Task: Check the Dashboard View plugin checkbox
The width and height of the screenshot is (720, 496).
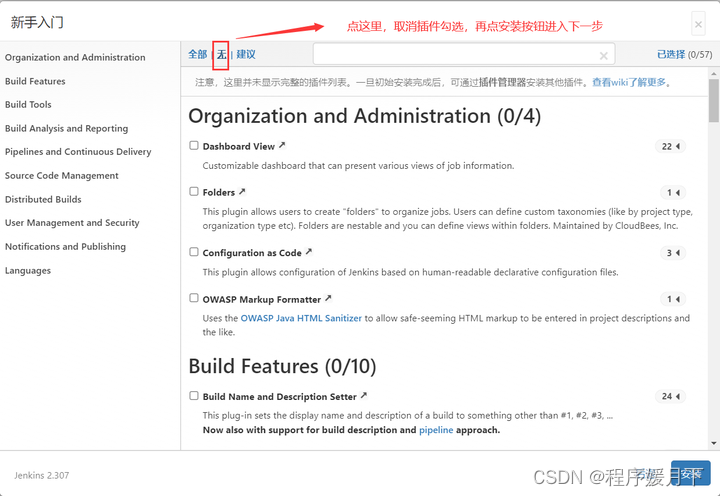Action: tap(194, 146)
